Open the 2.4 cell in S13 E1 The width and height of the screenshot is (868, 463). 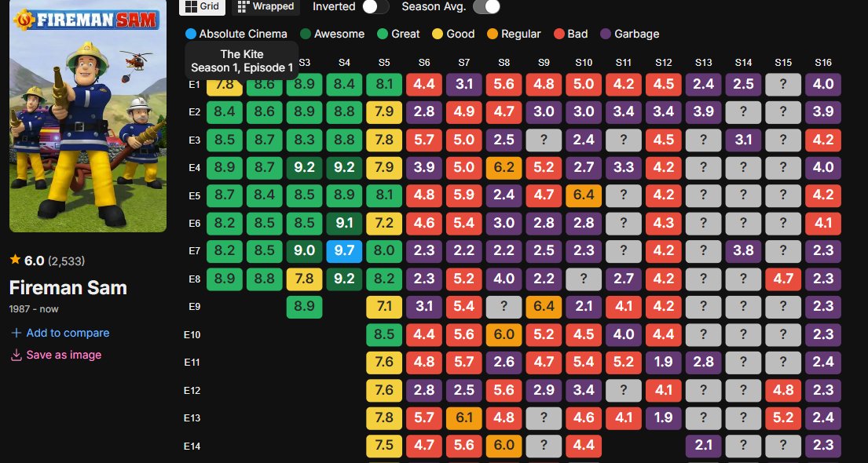703,86
